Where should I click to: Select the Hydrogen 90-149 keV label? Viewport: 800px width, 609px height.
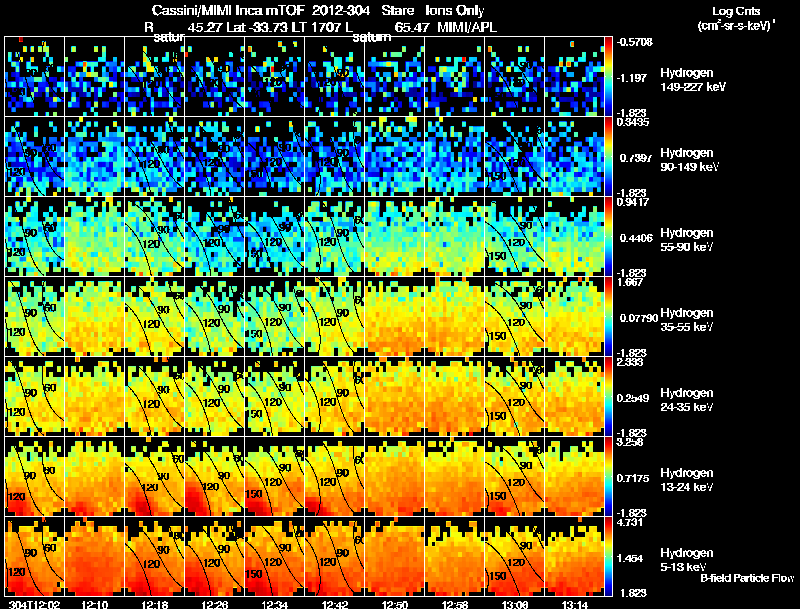(x=689, y=160)
